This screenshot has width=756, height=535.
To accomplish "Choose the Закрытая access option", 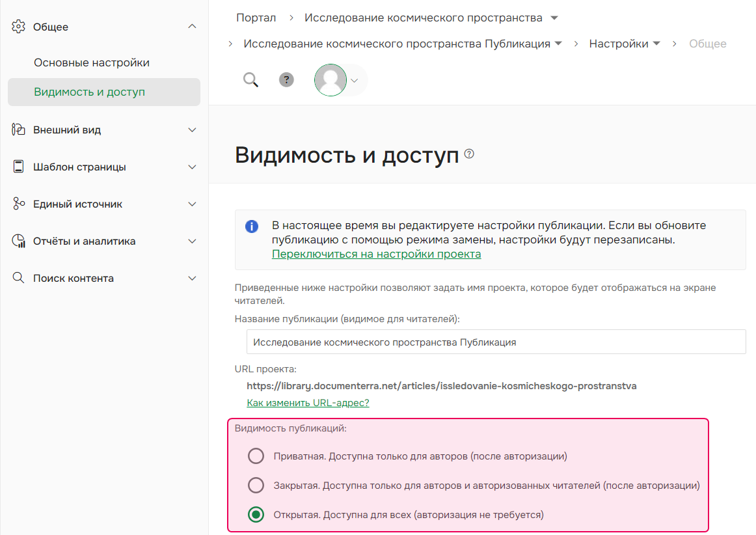I will coord(256,485).
